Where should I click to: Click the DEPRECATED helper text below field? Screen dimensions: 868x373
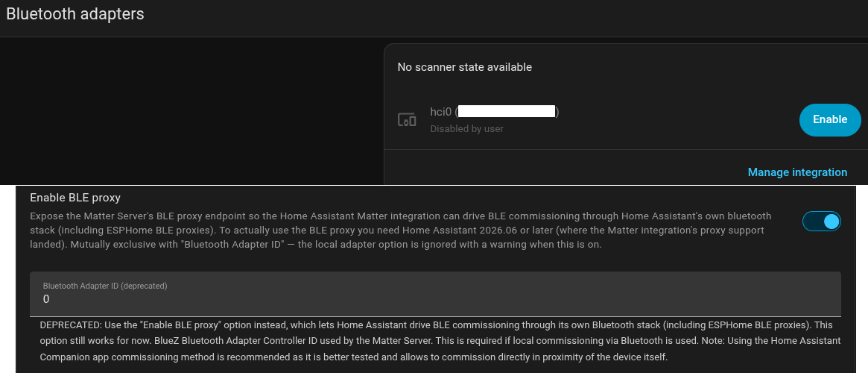click(440, 341)
